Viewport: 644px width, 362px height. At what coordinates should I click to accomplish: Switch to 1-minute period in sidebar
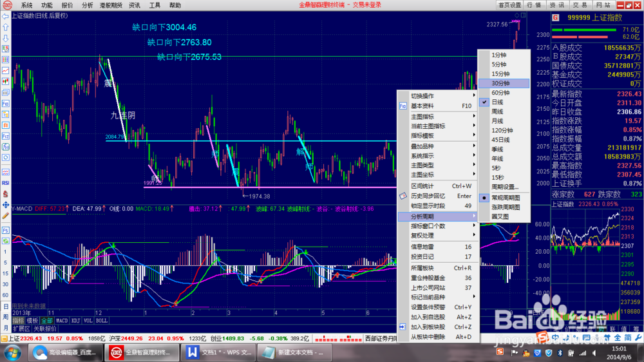(x=5, y=252)
